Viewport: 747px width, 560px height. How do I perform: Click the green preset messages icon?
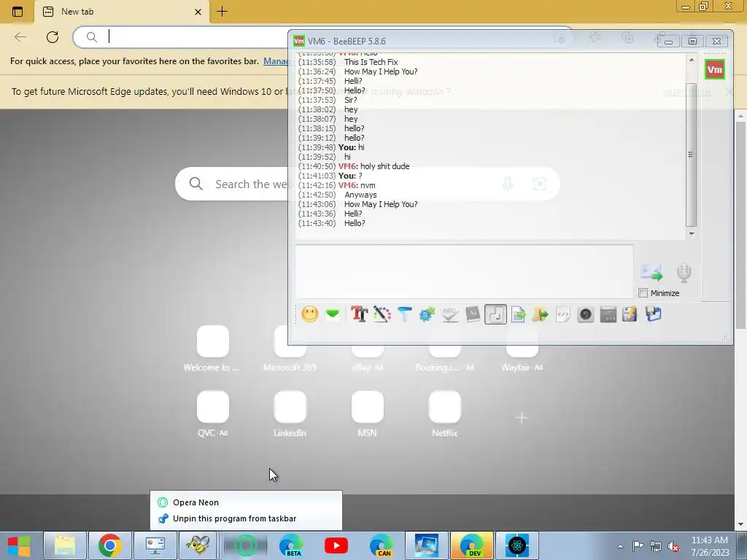pyautogui.click(x=333, y=314)
